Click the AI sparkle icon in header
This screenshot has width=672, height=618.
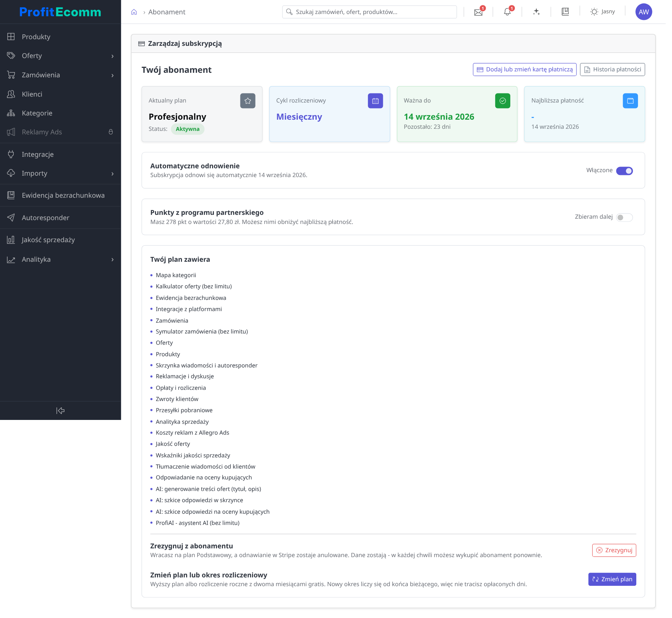pyautogui.click(x=536, y=12)
